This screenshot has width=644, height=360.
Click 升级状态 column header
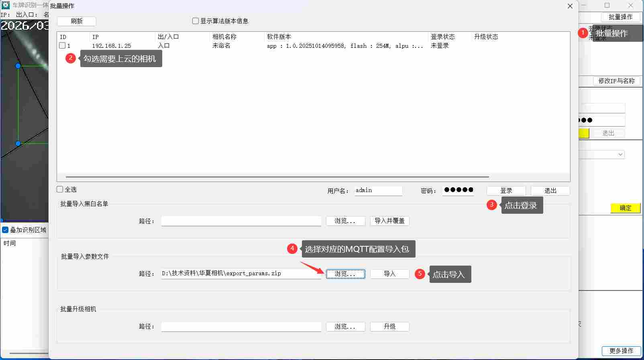pos(486,37)
